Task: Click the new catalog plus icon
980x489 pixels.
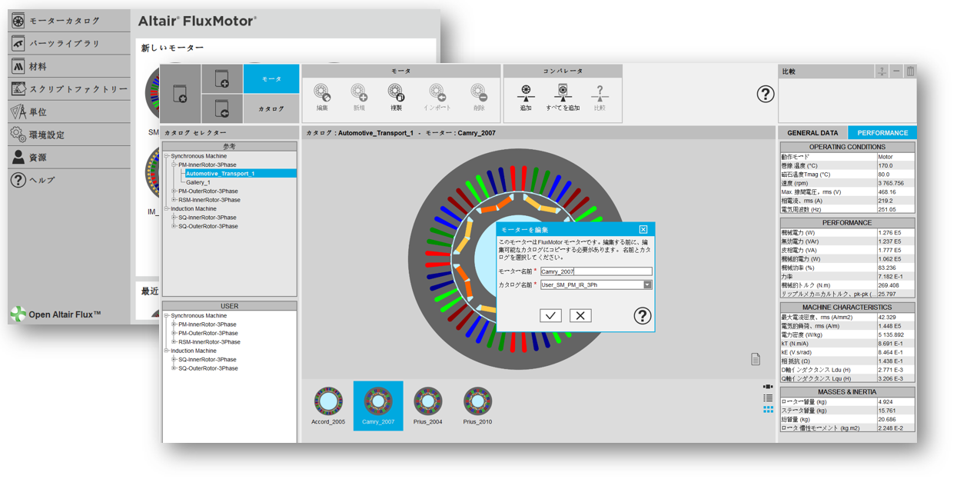Action: click(x=222, y=79)
